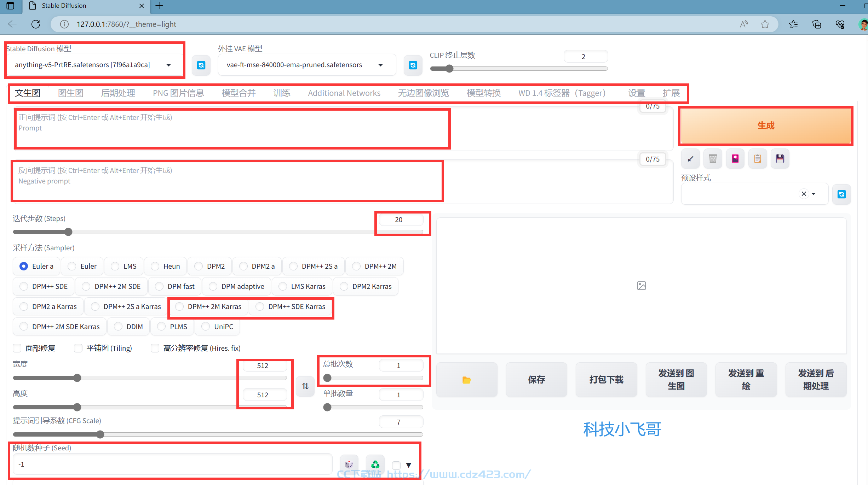868x485 pixels.
Task: Select the DPM++ 2M Karras sampler
Action: pyautogui.click(x=209, y=306)
